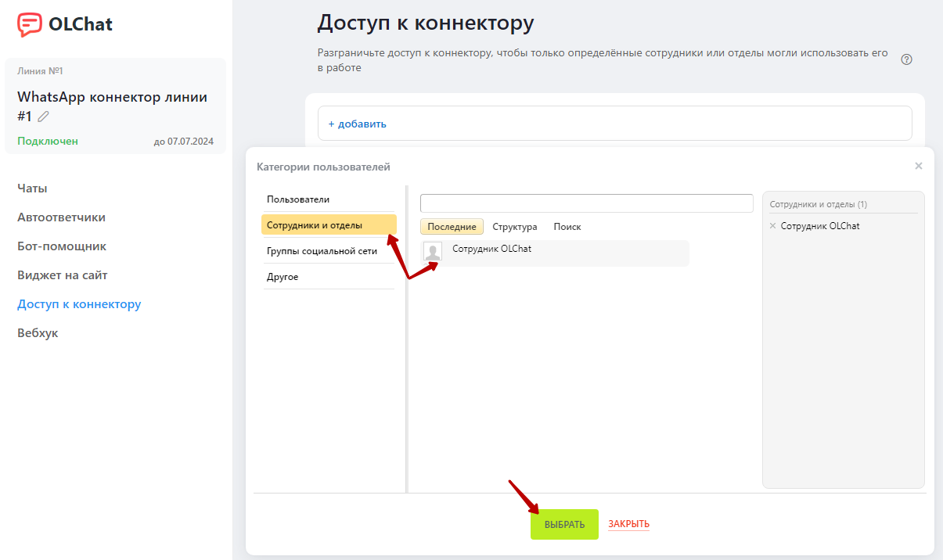Switch to the Структура tab
943x560 pixels.
(515, 227)
